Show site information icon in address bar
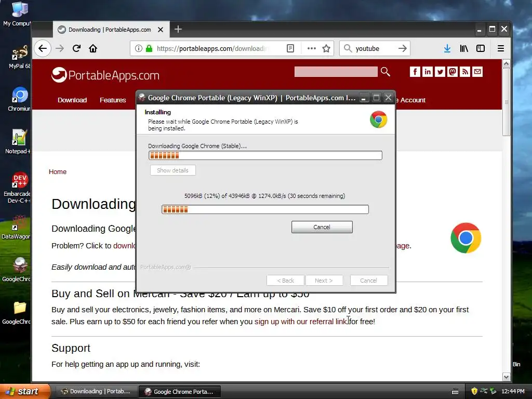The width and height of the screenshot is (532, 399). point(138,48)
